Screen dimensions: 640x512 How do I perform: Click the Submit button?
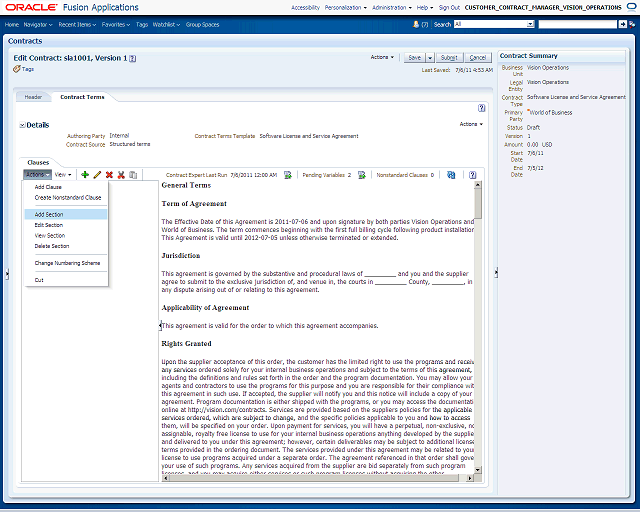click(x=449, y=58)
